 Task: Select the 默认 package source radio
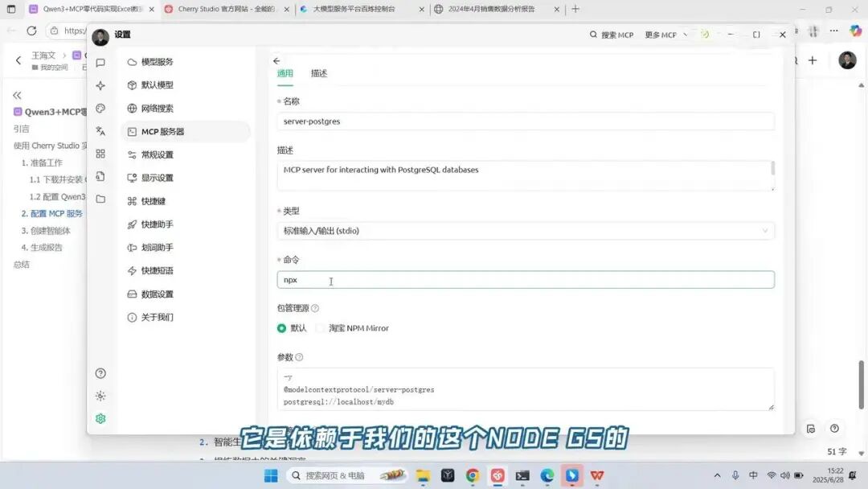click(x=282, y=328)
